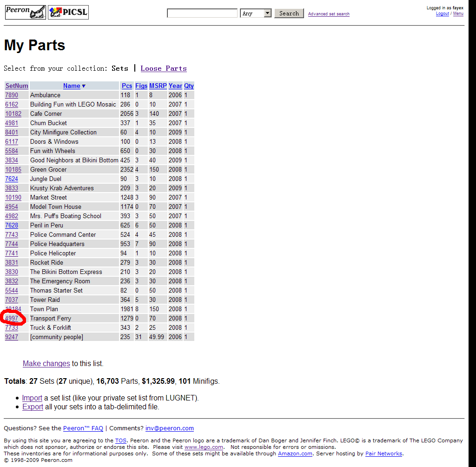
Task: Open set 9247 community people
Action: click(x=12, y=337)
